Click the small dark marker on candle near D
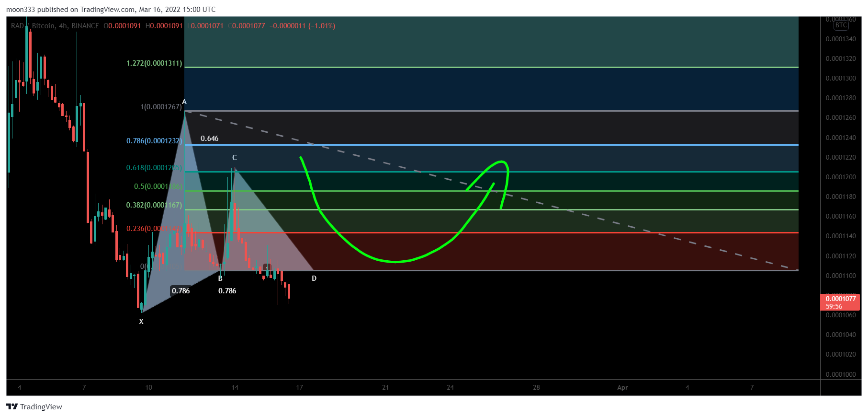 [267, 267]
